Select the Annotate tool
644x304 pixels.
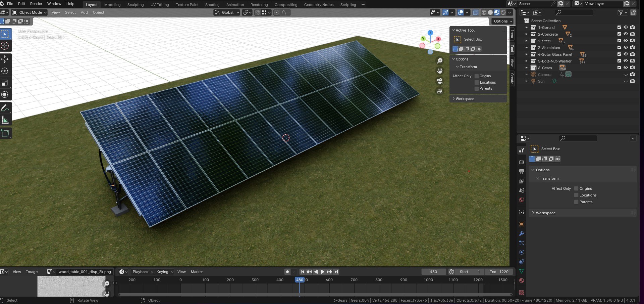(x=5, y=108)
